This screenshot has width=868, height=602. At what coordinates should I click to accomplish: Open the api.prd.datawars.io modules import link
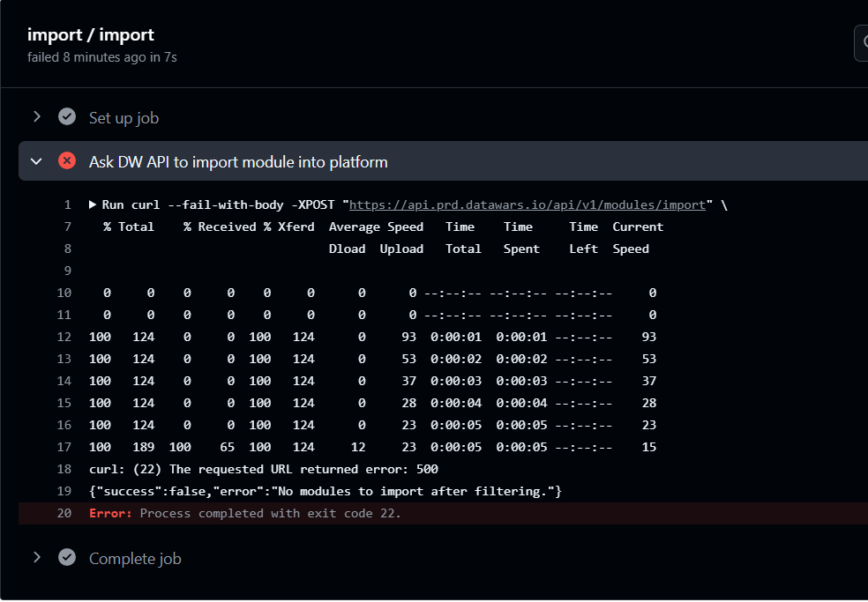click(x=527, y=204)
